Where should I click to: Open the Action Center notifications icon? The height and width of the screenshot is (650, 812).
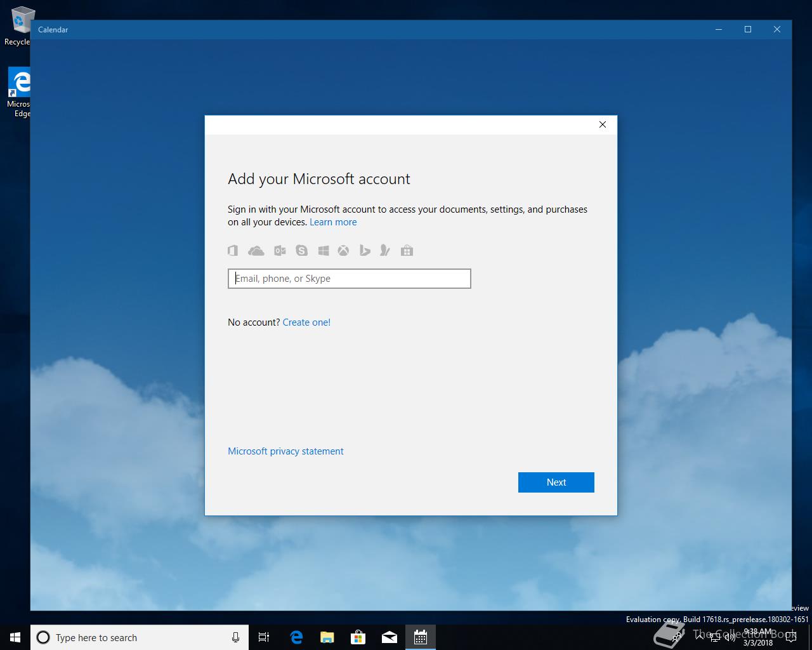click(x=790, y=637)
